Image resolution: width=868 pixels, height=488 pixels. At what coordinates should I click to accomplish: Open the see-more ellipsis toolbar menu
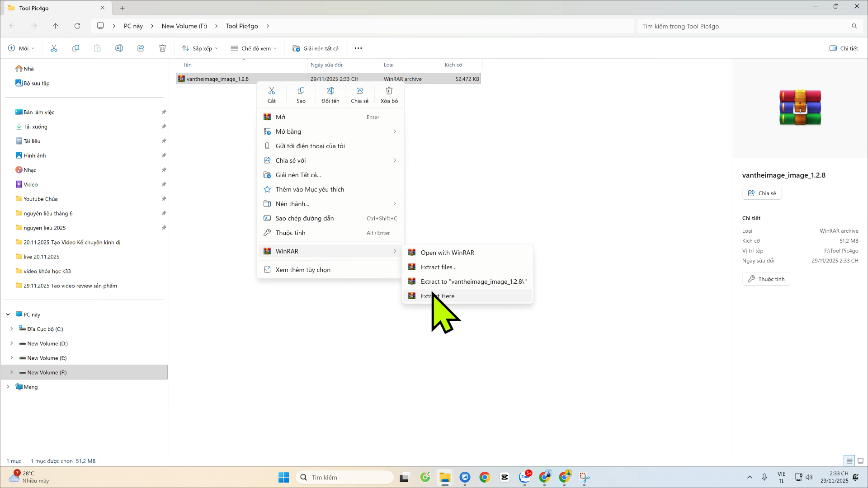click(358, 48)
